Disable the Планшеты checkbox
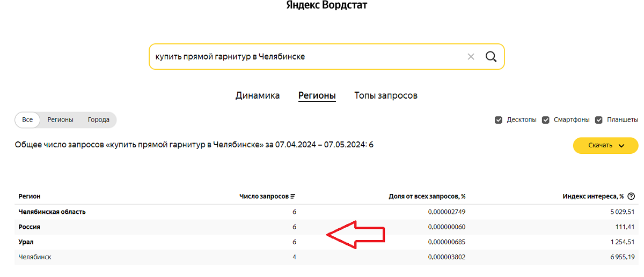 pyautogui.click(x=599, y=120)
